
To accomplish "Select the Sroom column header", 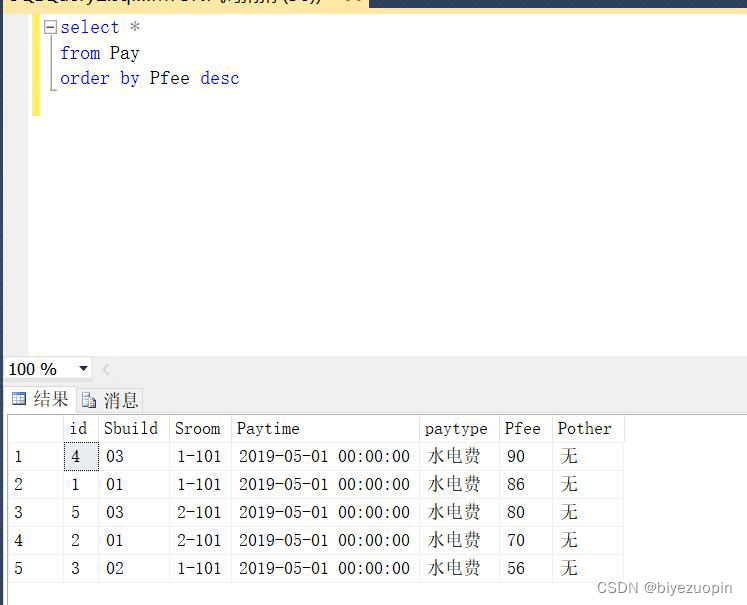I will (201, 428).
